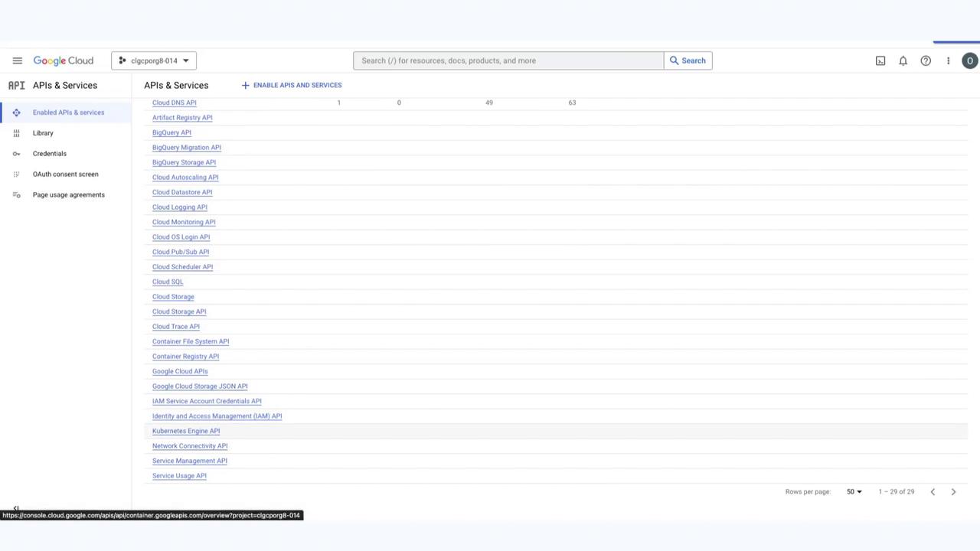This screenshot has width=980, height=551.
Task: Open the Cloud Storage API link
Action: point(179,311)
